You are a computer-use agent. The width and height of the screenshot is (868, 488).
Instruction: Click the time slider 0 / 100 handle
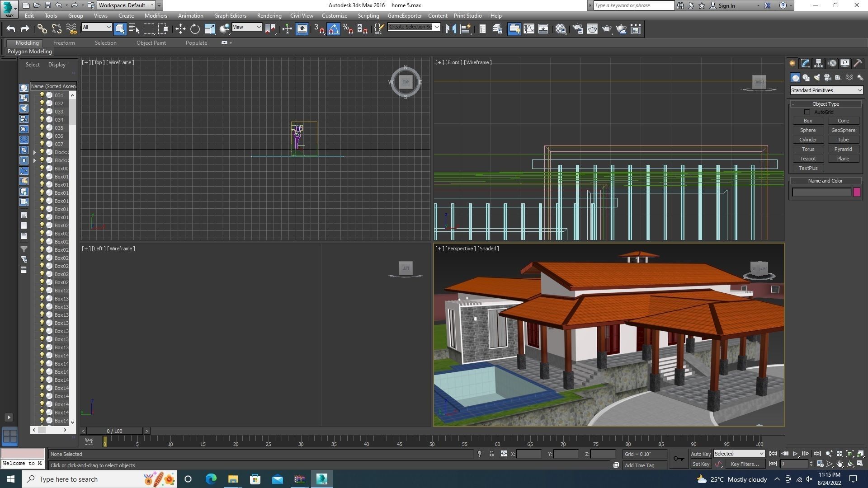coord(115,431)
